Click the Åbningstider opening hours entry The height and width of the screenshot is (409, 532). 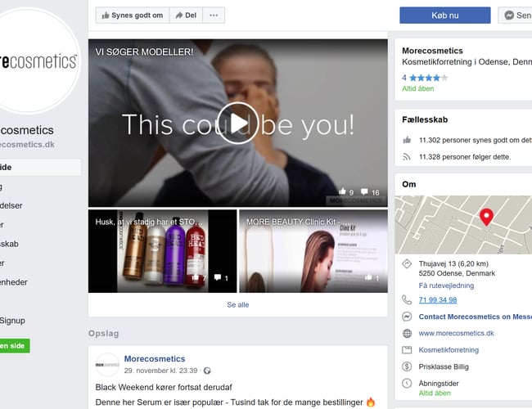click(439, 383)
